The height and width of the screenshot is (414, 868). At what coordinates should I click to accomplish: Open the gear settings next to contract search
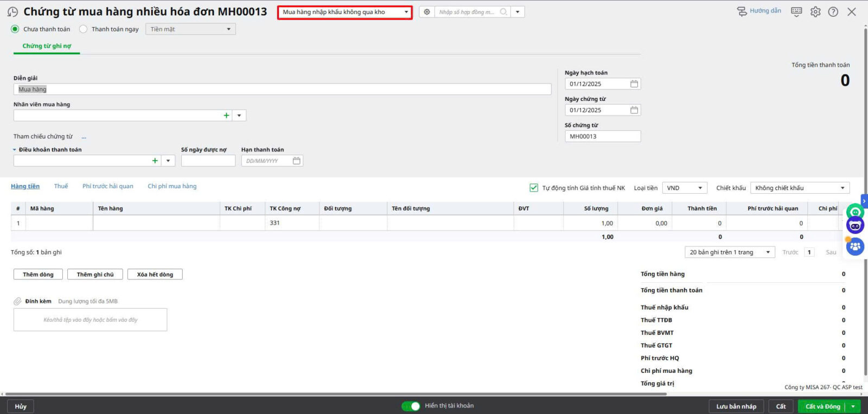click(x=427, y=12)
